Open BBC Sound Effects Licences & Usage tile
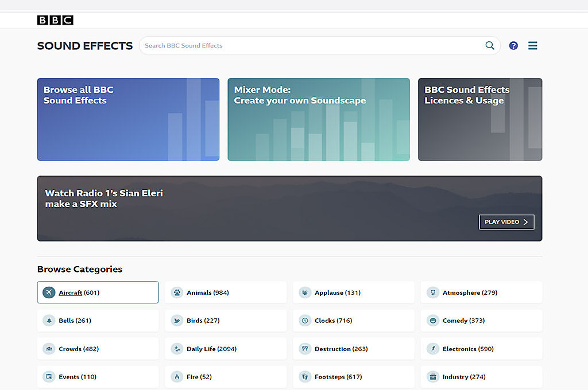 pos(480,119)
